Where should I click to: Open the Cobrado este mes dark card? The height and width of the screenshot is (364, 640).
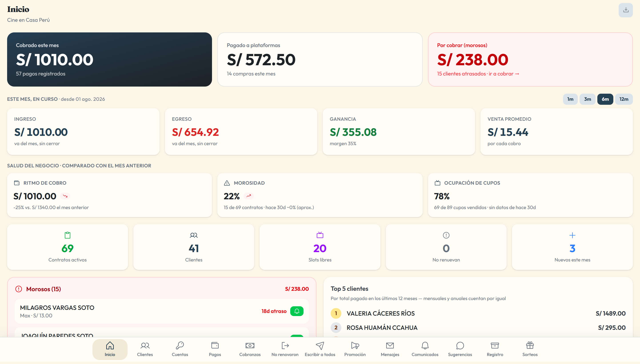[x=109, y=59]
